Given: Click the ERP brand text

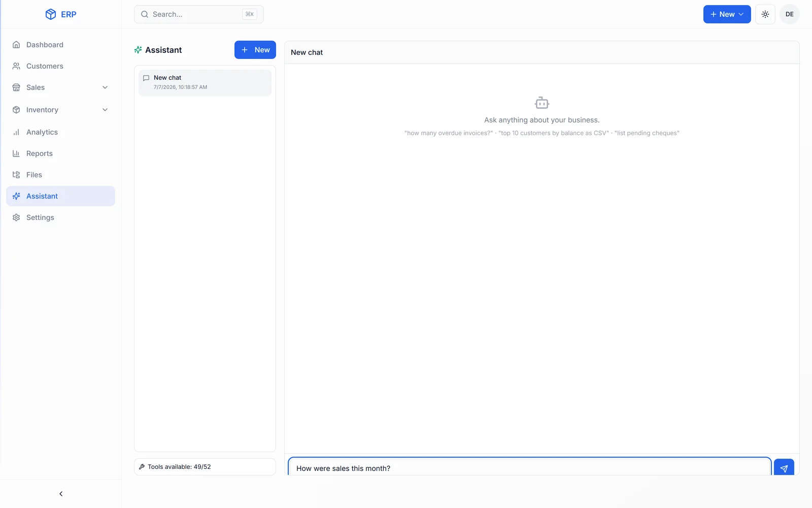Looking at the screenshot, I should (x=69, y=14).
